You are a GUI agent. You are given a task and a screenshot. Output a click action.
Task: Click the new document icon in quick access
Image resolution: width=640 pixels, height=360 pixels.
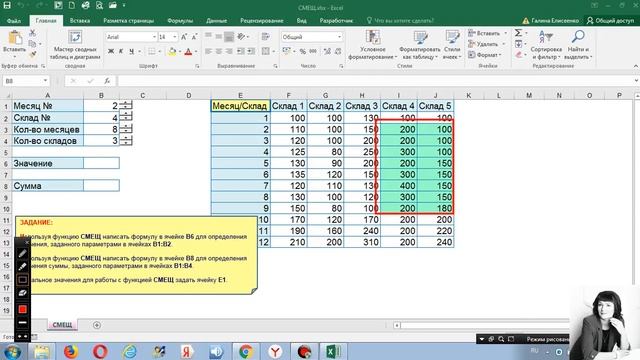[72, 5]
